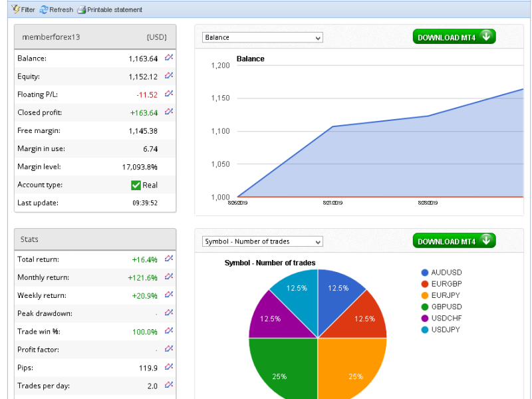Click the orange EURJPY color swatch
Viewport: 532px width, 399px height.
(x=425, y=295)
